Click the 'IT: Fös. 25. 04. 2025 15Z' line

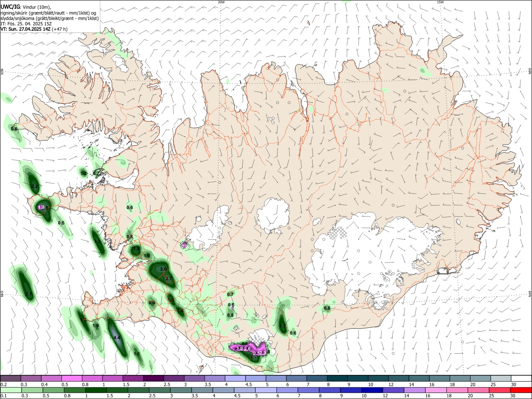coord(26,24)
